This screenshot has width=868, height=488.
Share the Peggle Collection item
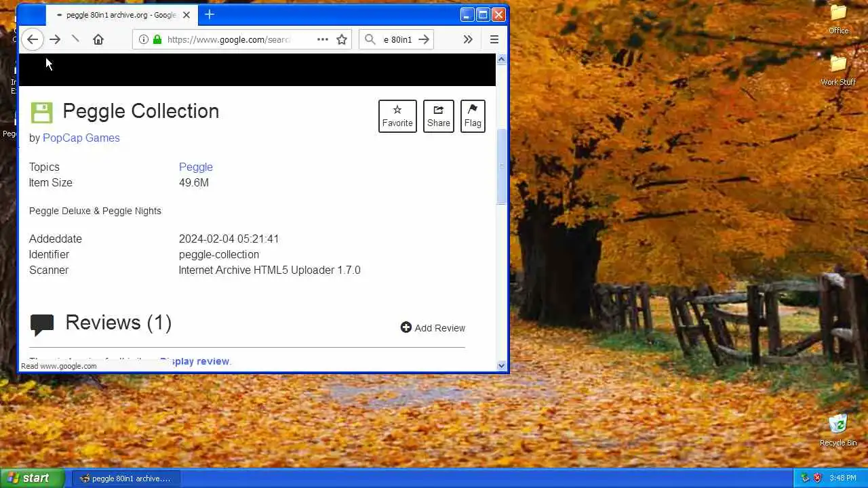[x=439, y=116]
